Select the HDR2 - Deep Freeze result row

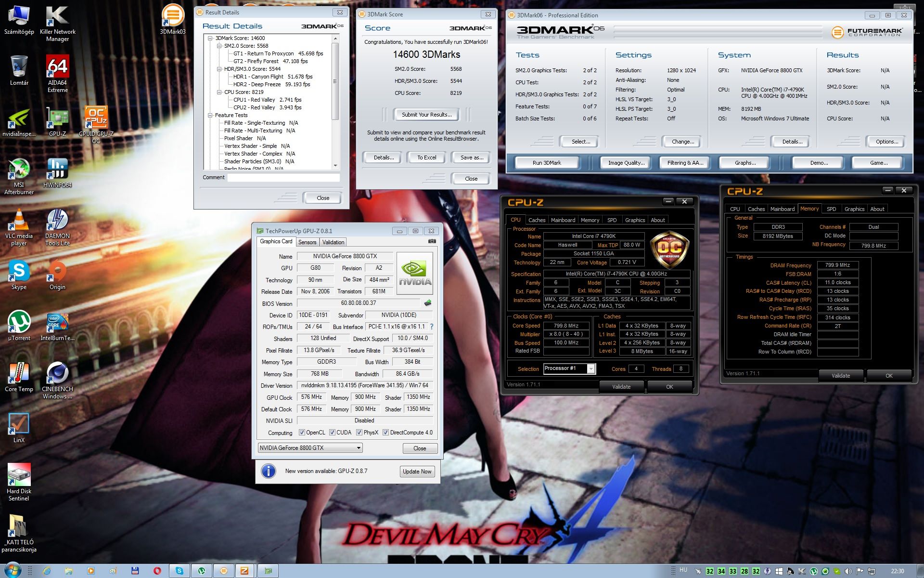[x=272, y=84]
